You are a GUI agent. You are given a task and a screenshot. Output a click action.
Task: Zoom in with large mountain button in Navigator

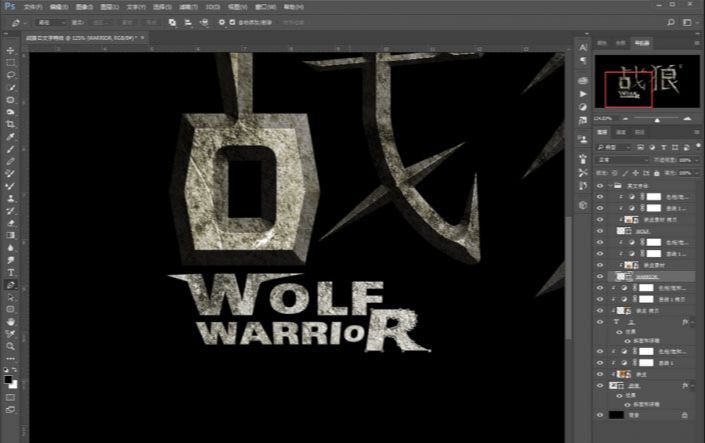687,119
